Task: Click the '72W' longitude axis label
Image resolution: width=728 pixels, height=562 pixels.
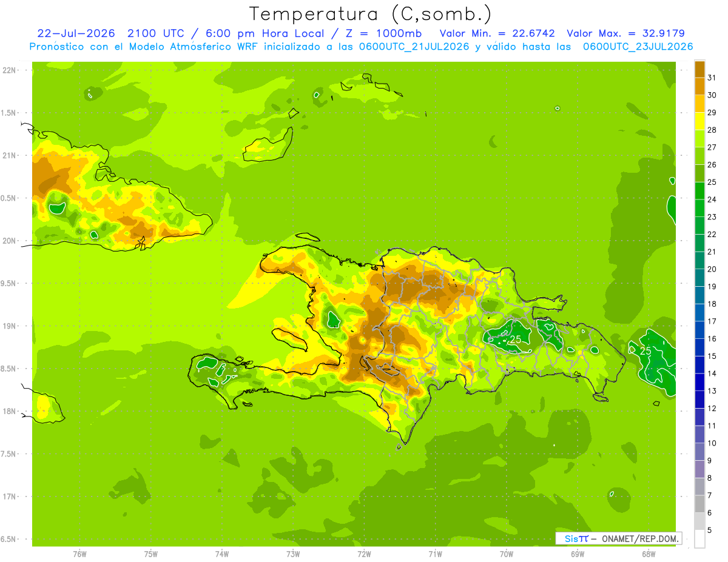Action: pyautogui.click(x=364, y=554)
